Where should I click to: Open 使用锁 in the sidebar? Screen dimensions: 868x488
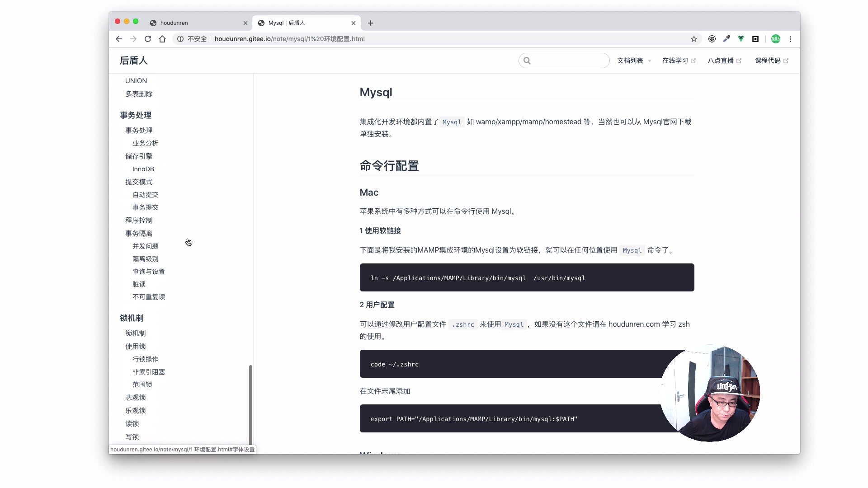[x=135, y=347]
